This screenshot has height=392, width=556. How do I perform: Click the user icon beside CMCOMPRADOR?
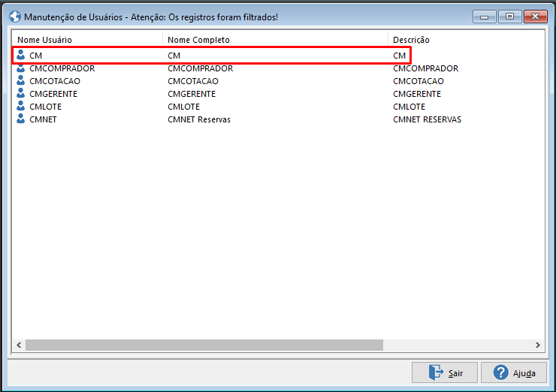point(20,68)
